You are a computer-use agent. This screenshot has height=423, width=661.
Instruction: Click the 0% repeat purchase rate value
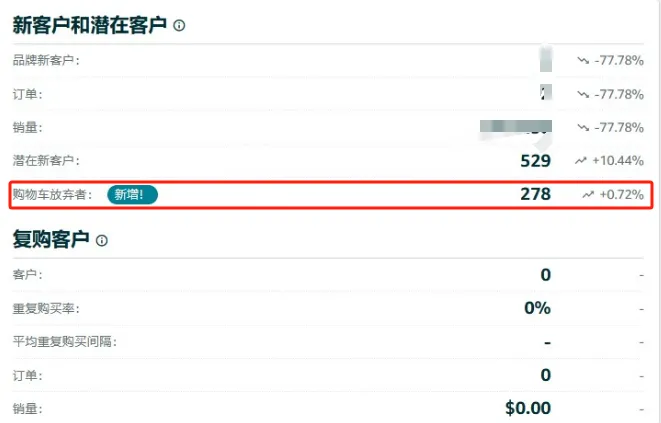tap(537, 308)
